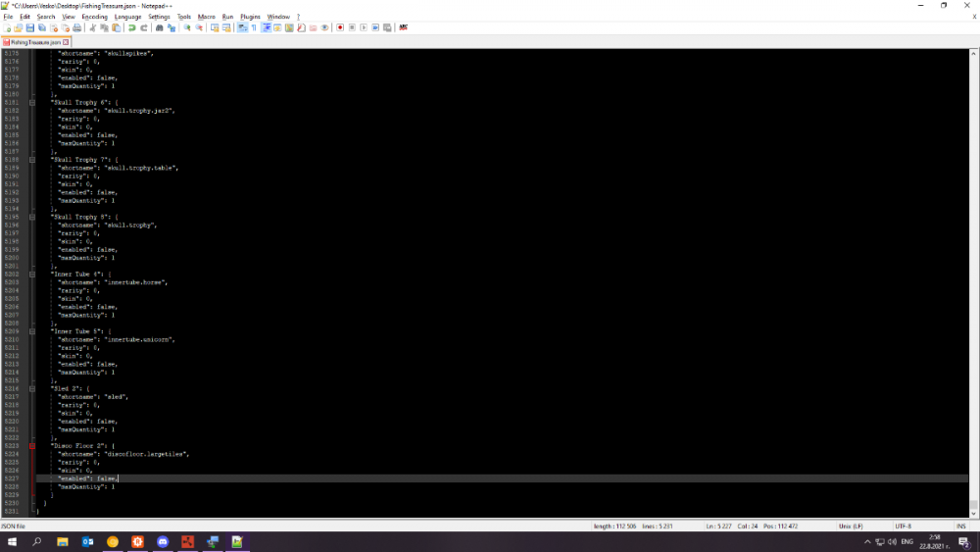Screen dimensions: 980x552
Task: Collapse the "Disco Floor 2" fold block
Action: point(31,445)
